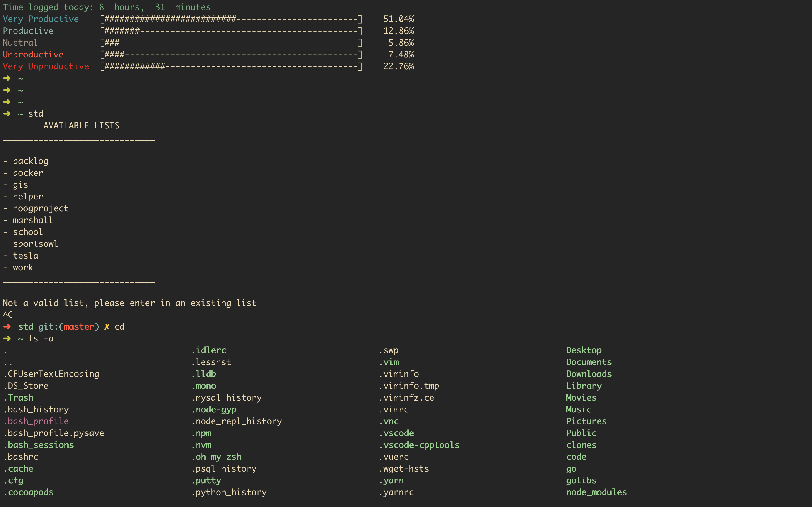Toggle the 'work' list item
The width and height of the screenshot is (812, 507).
click(x=22, y=267)
